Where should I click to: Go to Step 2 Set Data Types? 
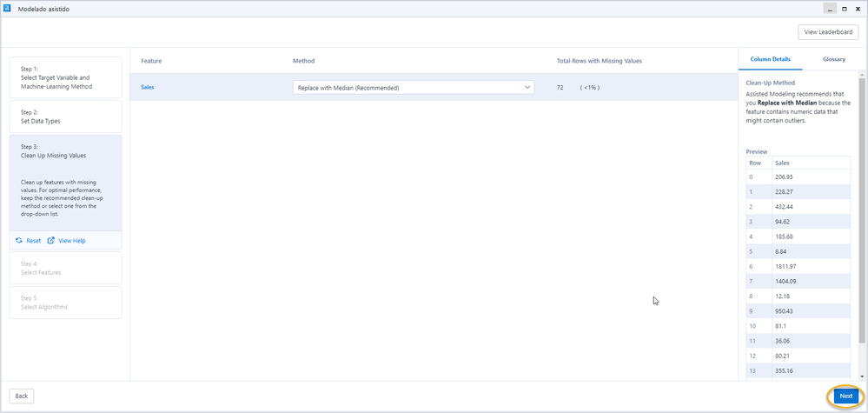65,117
